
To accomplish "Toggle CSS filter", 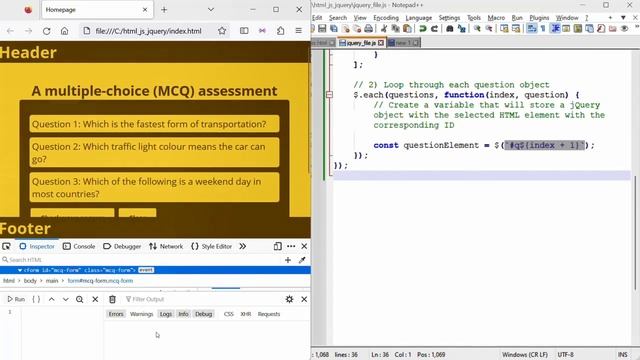I will 229,314.
